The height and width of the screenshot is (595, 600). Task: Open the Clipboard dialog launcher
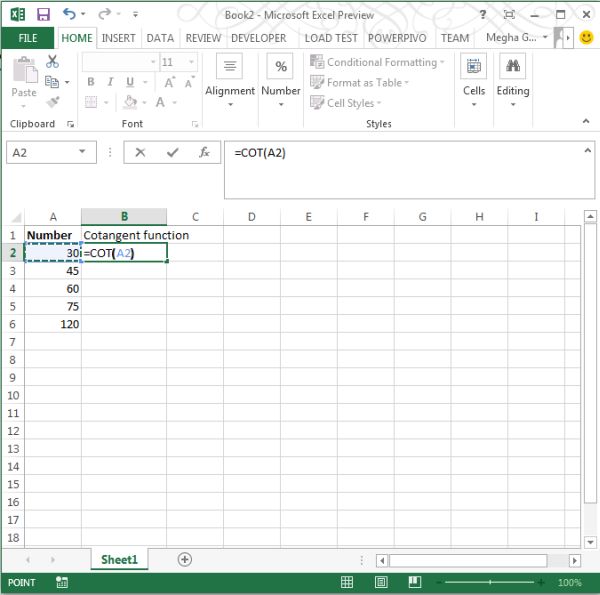coord(70,124)
